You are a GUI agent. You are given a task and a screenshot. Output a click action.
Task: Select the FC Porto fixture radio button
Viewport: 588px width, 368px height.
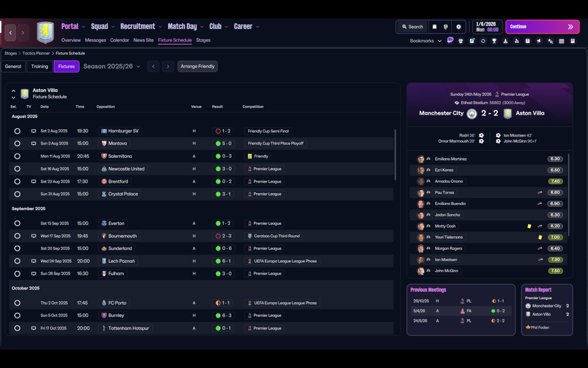pyautogui.click(x=17, y=303)
